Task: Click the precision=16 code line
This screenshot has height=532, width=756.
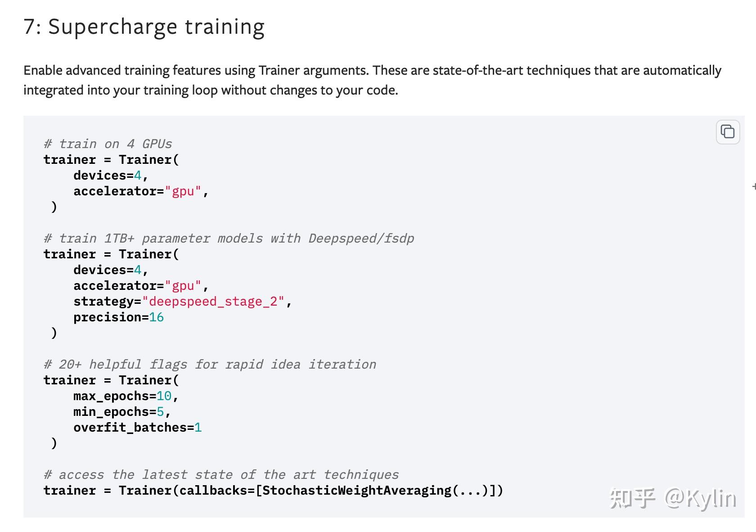Action: coord(118,317)
